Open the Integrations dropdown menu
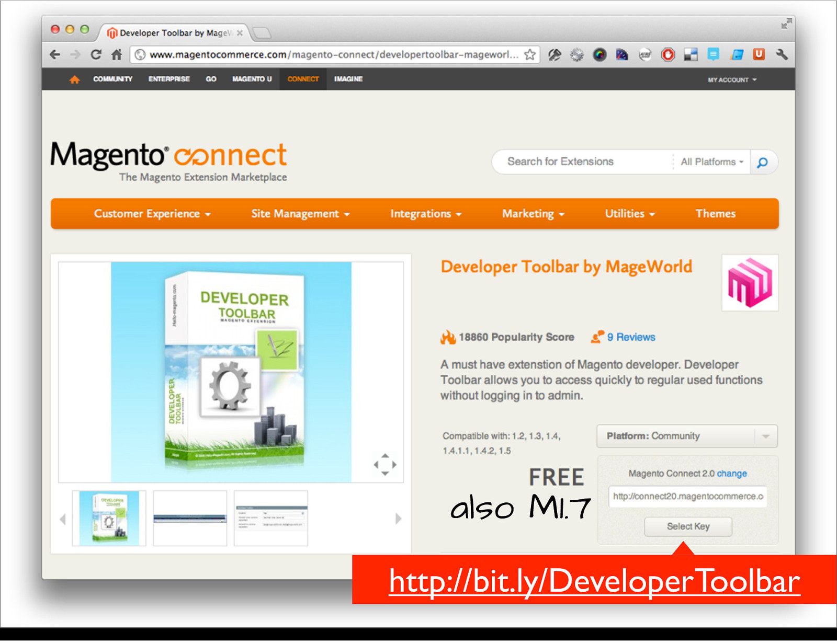Screen dimensions: 837x644 (x=426, y=214)
